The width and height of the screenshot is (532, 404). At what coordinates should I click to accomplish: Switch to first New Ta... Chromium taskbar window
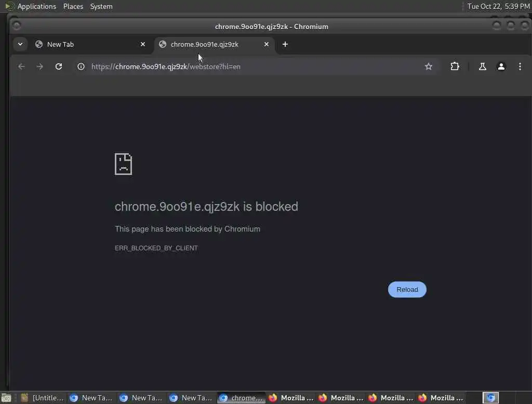tap(91, 398)
